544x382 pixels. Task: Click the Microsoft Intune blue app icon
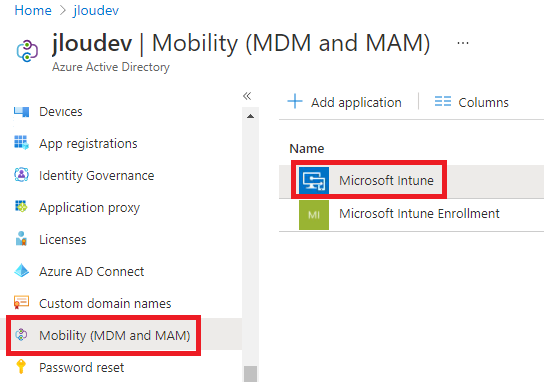[x=314, y=180]
